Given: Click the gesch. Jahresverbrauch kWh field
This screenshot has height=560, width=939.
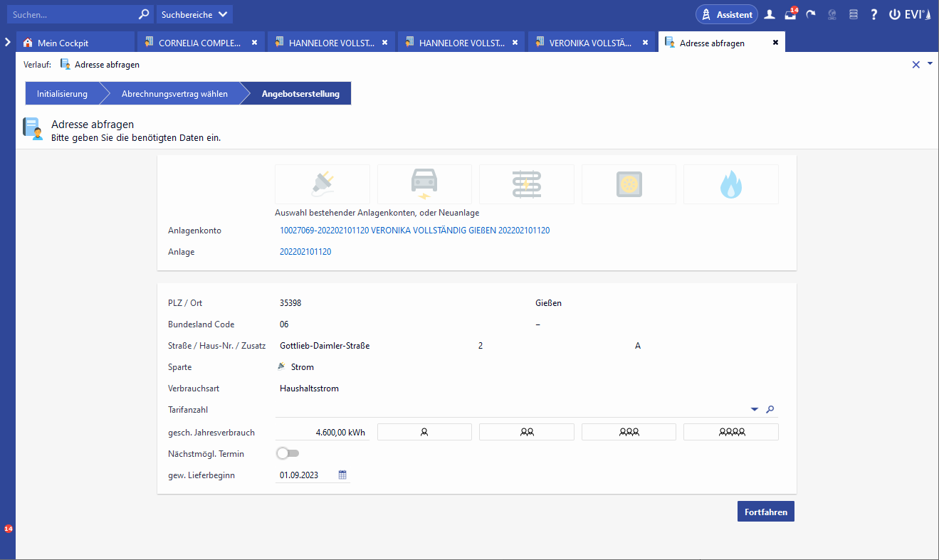Looking at the screenshot, I should (x=322, y=432).
